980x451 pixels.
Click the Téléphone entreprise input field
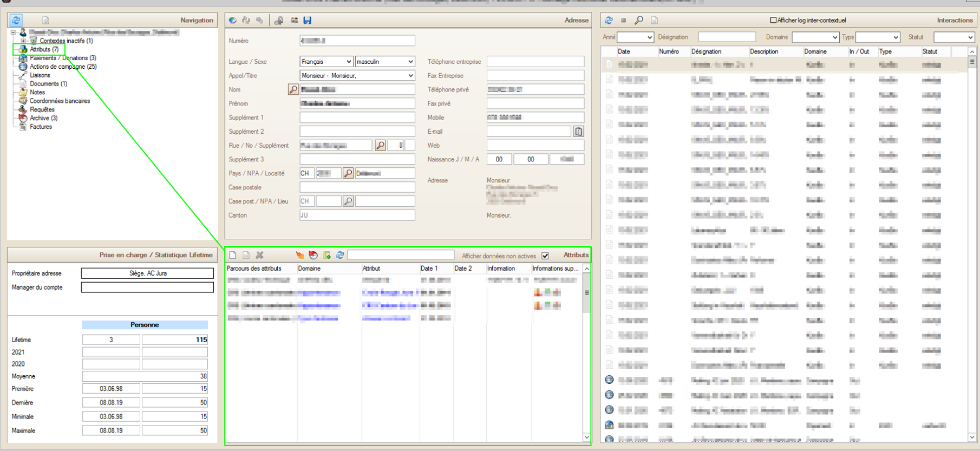pos(535,62)
